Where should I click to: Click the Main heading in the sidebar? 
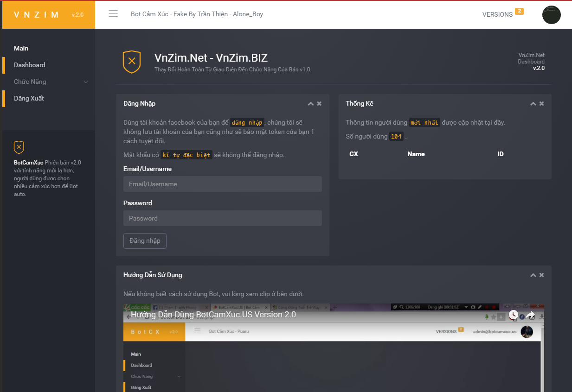point(21,48)
